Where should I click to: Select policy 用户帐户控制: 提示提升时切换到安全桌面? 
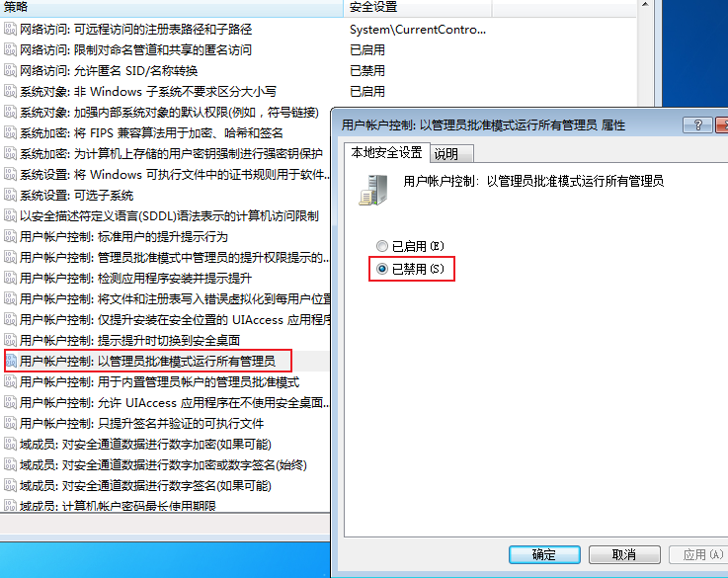(129, 340)
